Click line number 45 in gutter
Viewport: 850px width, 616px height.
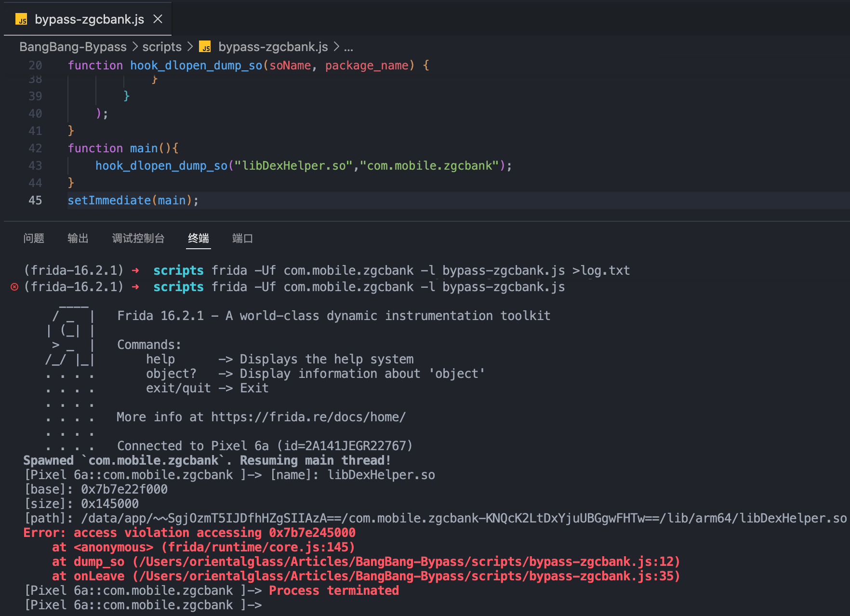tap(35, 200)
